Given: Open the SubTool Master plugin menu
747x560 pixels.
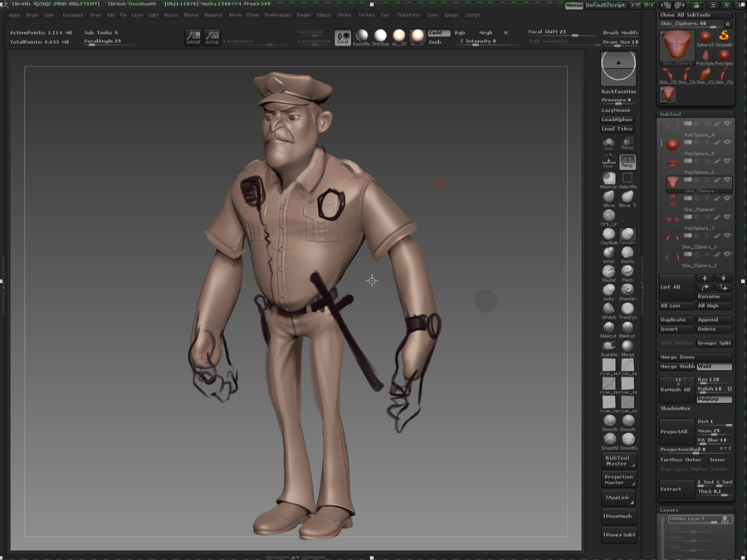Looking at the screenshot, I should 618,460.
